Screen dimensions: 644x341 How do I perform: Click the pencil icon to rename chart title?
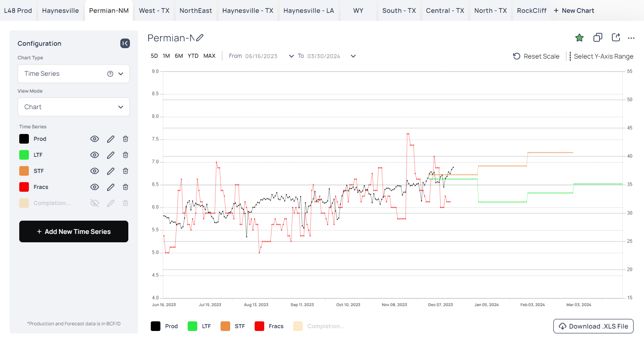coord(200,38)
